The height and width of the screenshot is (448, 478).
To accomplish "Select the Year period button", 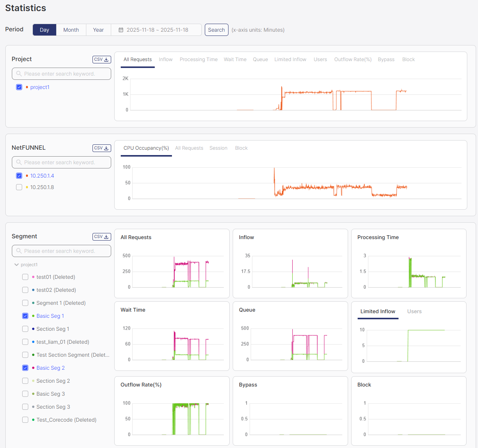I will point(98,30).
